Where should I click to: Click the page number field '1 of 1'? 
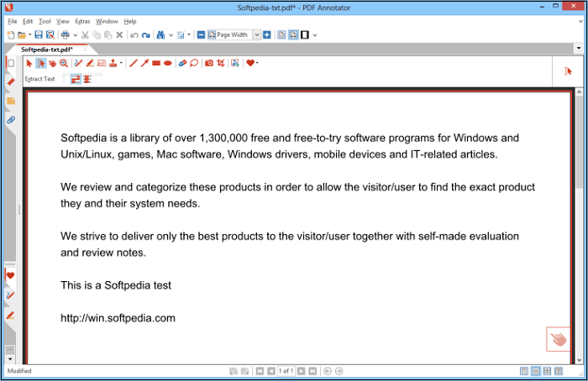click(x=286, y=371)
